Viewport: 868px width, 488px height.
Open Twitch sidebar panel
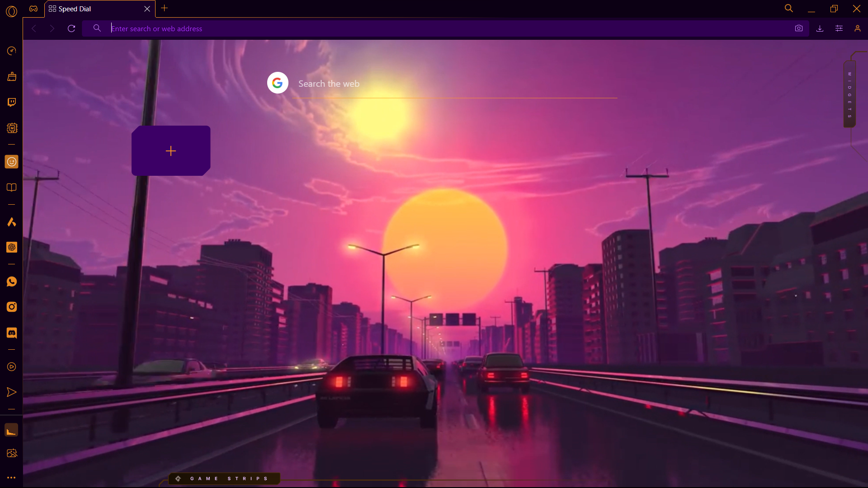point(12,102)
